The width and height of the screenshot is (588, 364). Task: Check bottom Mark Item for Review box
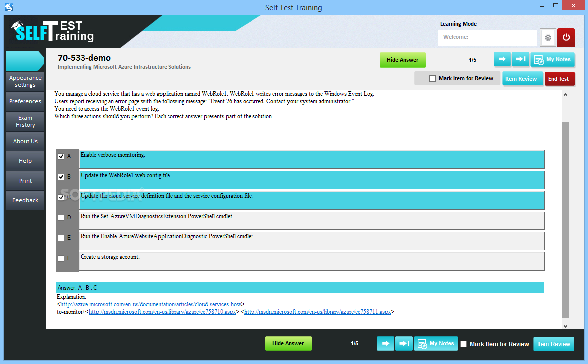point(464,344)
